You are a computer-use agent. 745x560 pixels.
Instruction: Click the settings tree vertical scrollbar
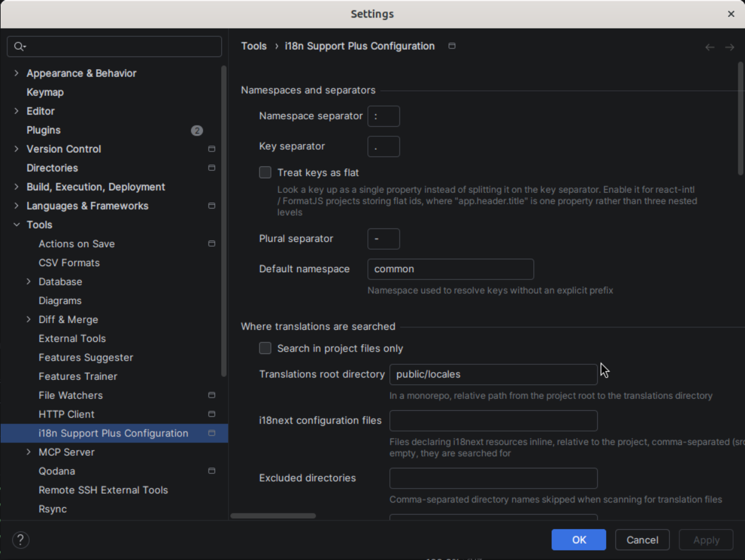coord(224,221)
